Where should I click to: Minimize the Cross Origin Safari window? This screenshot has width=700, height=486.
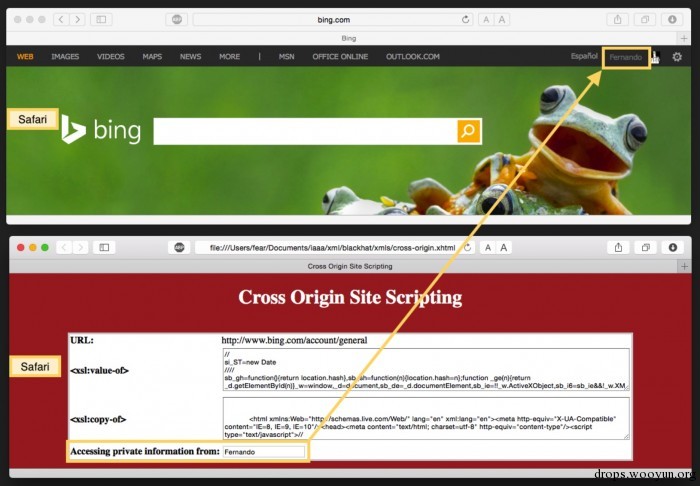pyautogui.click(x=33, y=247)
